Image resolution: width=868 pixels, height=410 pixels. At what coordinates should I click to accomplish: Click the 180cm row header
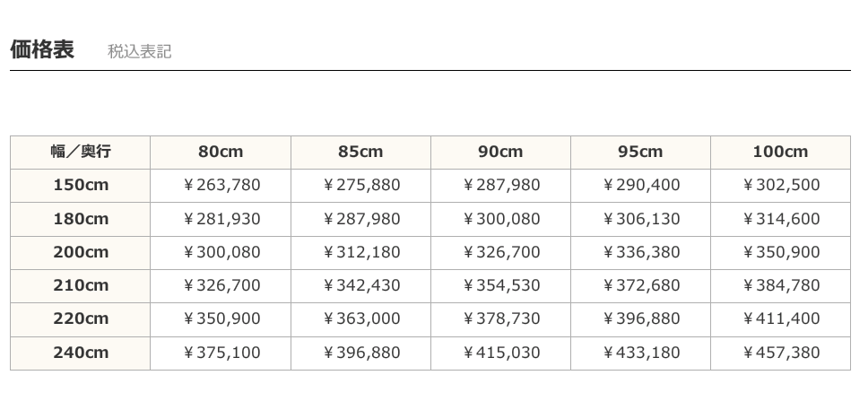click(x=81, y=219)
